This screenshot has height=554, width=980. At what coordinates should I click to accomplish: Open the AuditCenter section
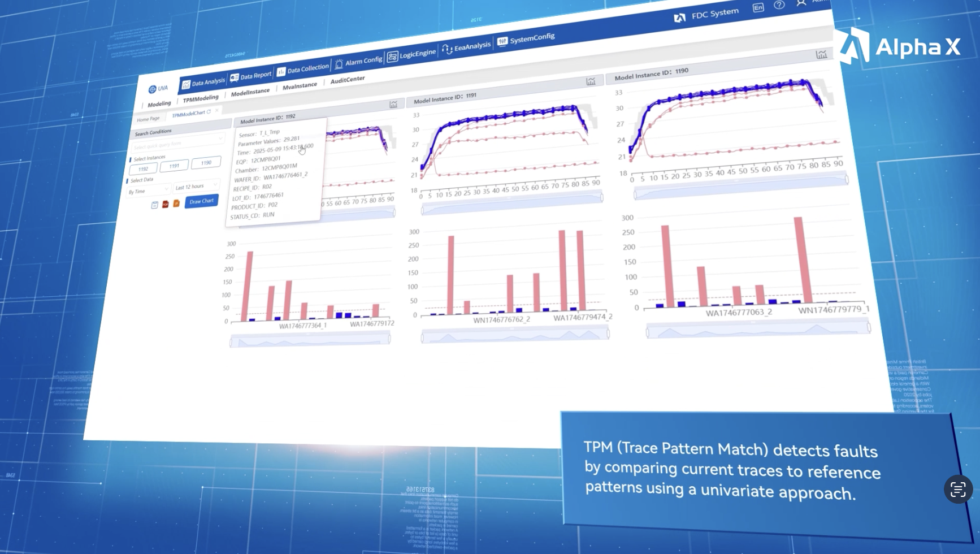[348, 80]
